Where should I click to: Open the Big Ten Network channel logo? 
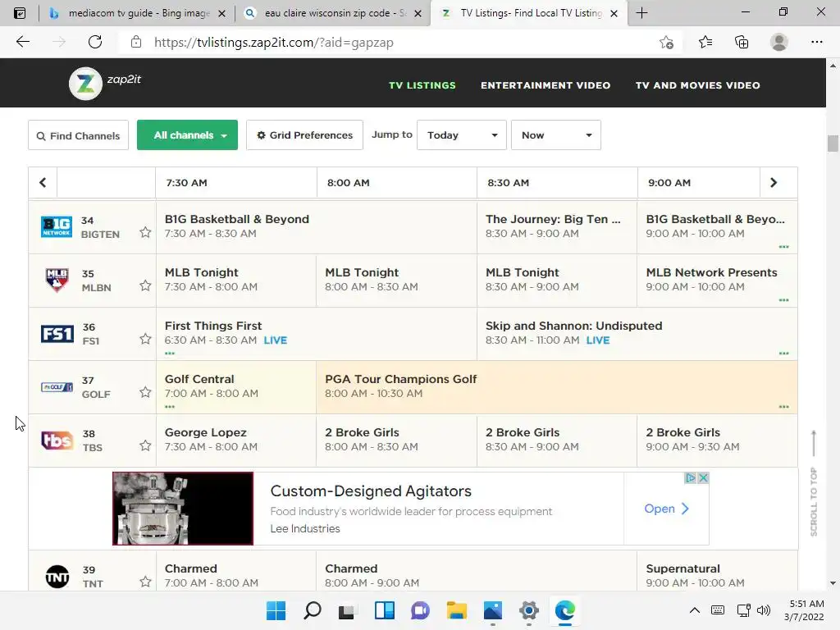(57, 226)
